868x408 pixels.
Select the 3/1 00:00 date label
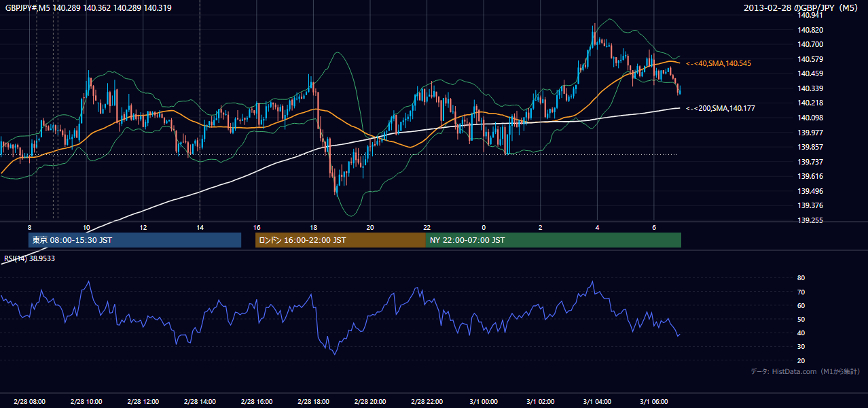(484, 401)
